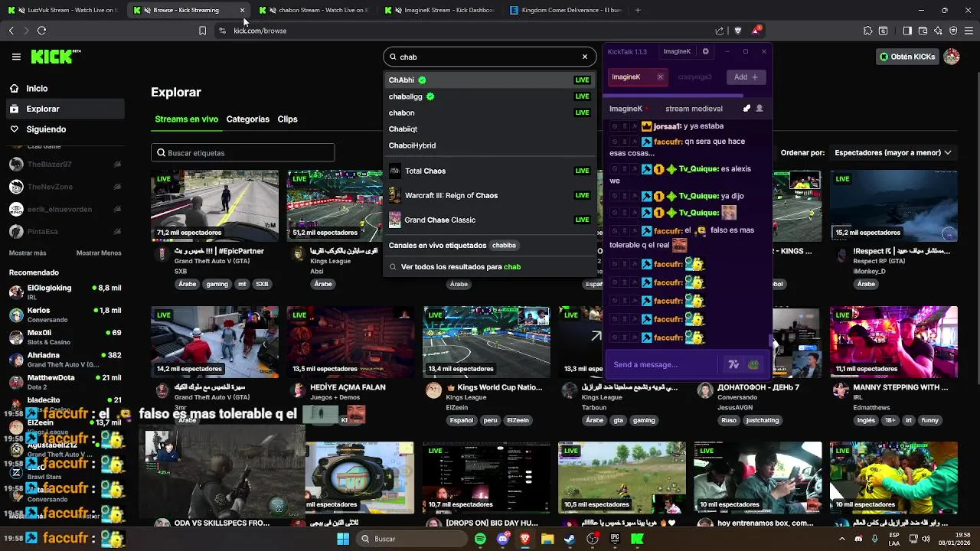Screen dimensions: 980x551
Task: Open the Kick emote picker in KickTalk
Action: 753,365
